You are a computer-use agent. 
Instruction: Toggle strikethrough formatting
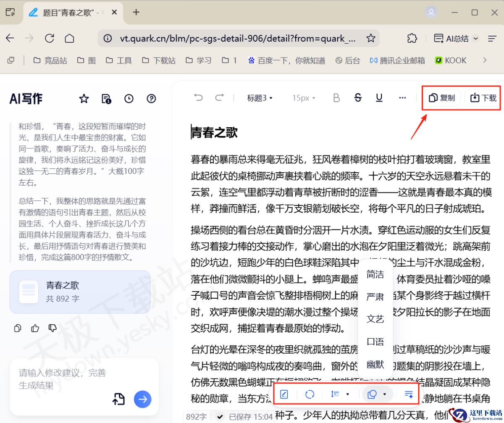pyautogui.click(x=358, y=98)
